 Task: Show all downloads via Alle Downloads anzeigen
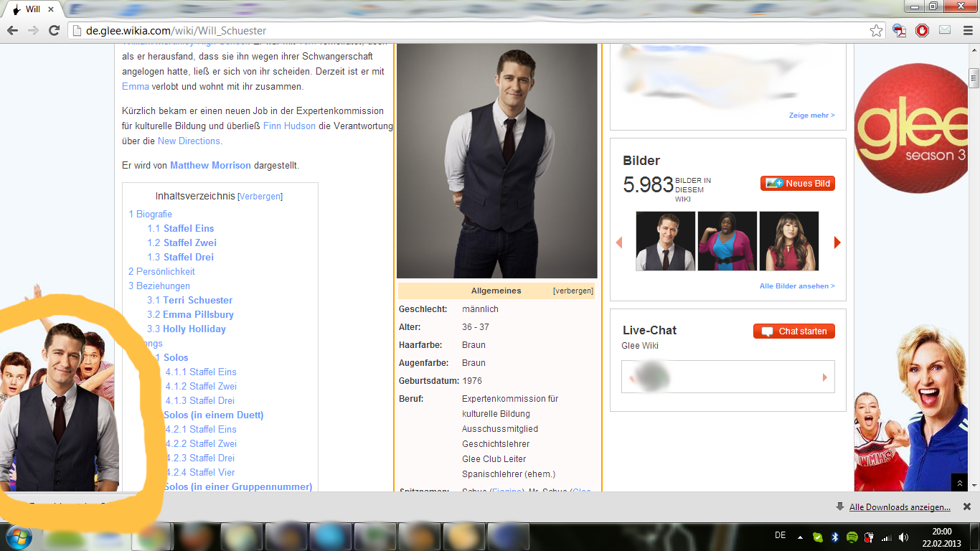coord(900,507)
